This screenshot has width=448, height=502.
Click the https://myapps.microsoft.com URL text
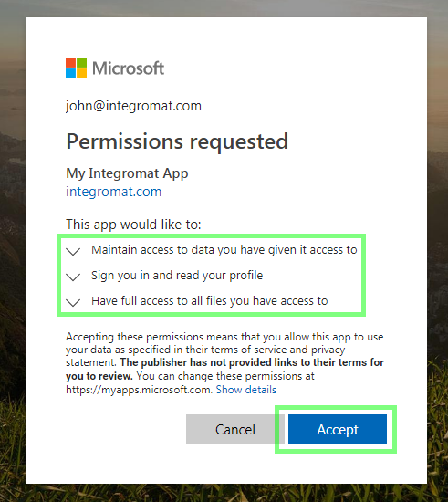pyautogui.click(x=139, y=390)
